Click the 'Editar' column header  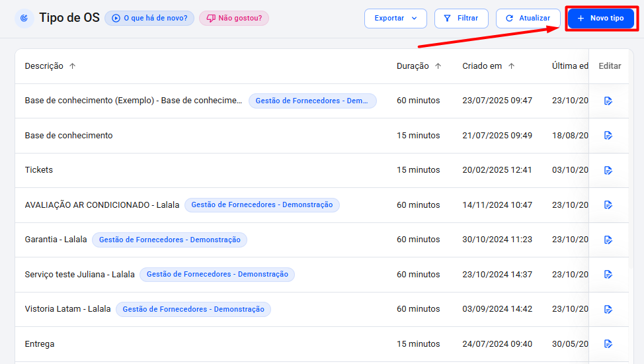pyautogui.click(x=610, y=66)
